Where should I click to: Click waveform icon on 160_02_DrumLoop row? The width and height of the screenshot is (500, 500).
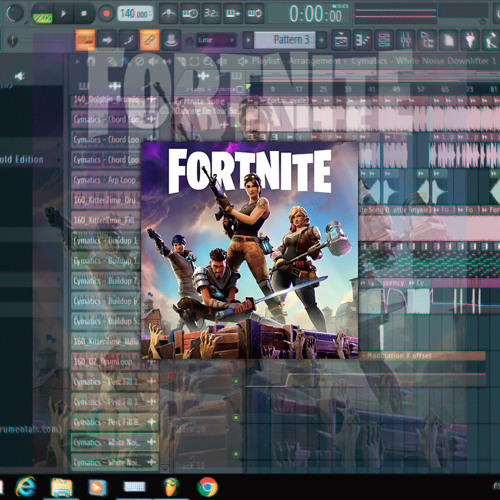pos(152,361)
